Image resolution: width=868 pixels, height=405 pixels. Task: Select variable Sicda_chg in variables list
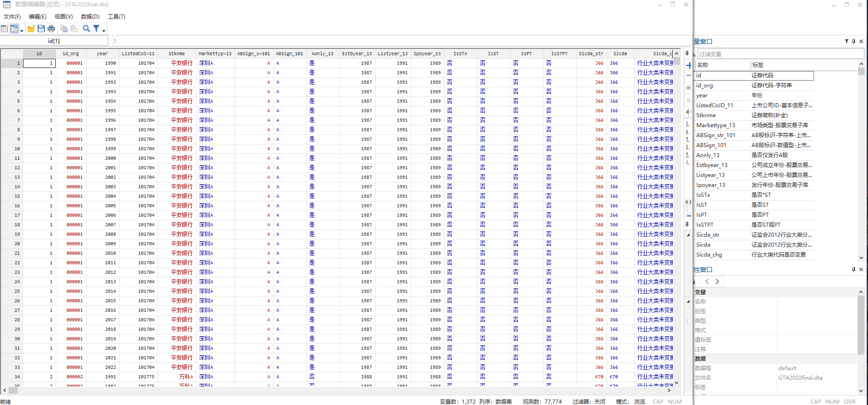tap(754, 255)
